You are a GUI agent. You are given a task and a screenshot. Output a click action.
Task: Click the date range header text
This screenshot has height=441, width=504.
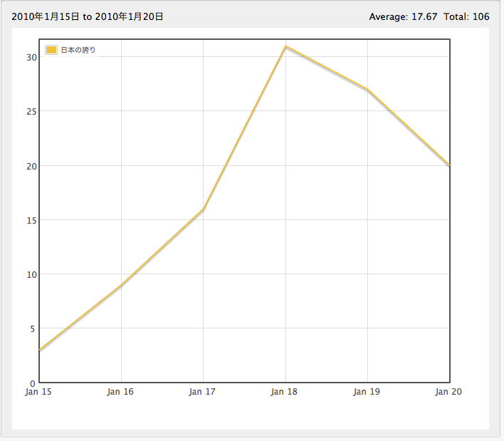tap(88, 16)
